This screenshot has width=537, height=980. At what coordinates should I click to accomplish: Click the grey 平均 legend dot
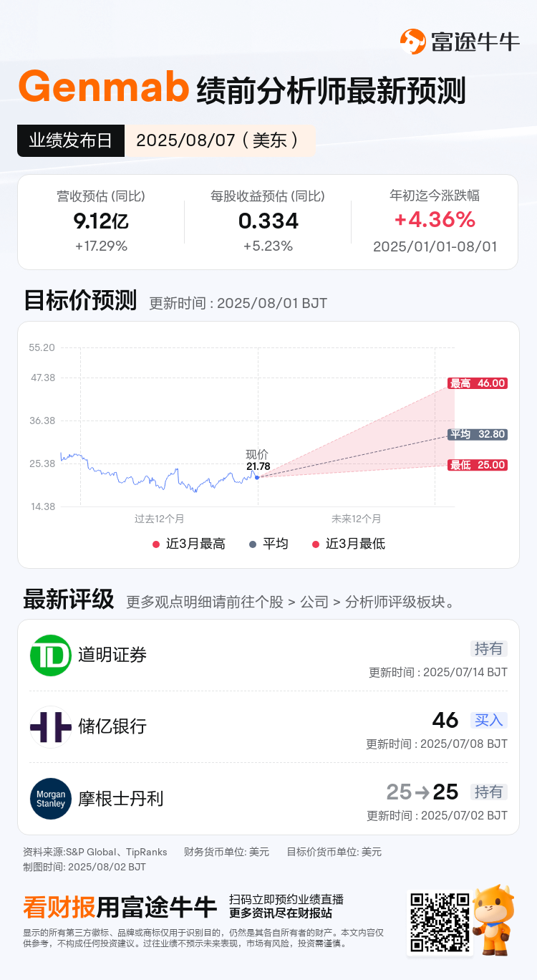point(253,544)
